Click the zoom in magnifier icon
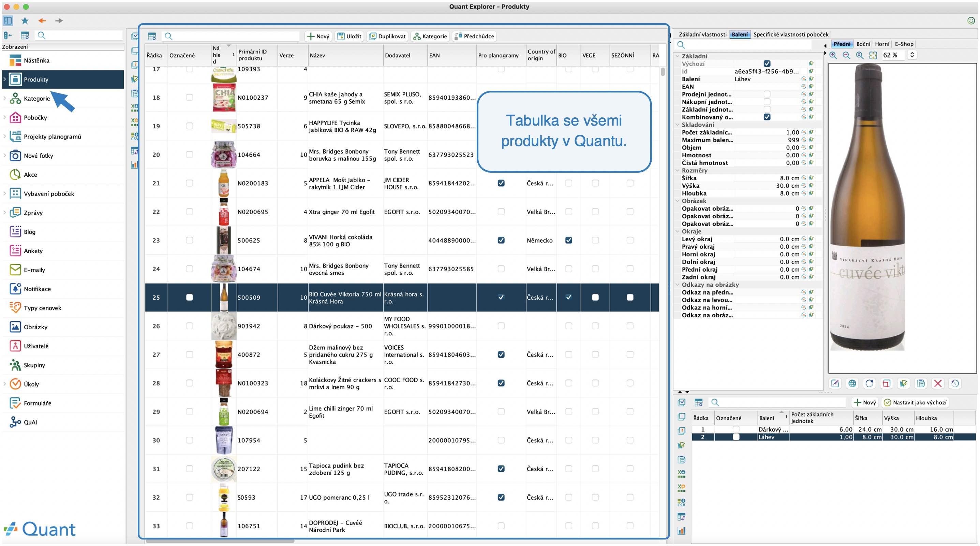This screenshot has height=546, width=980. 833,55
